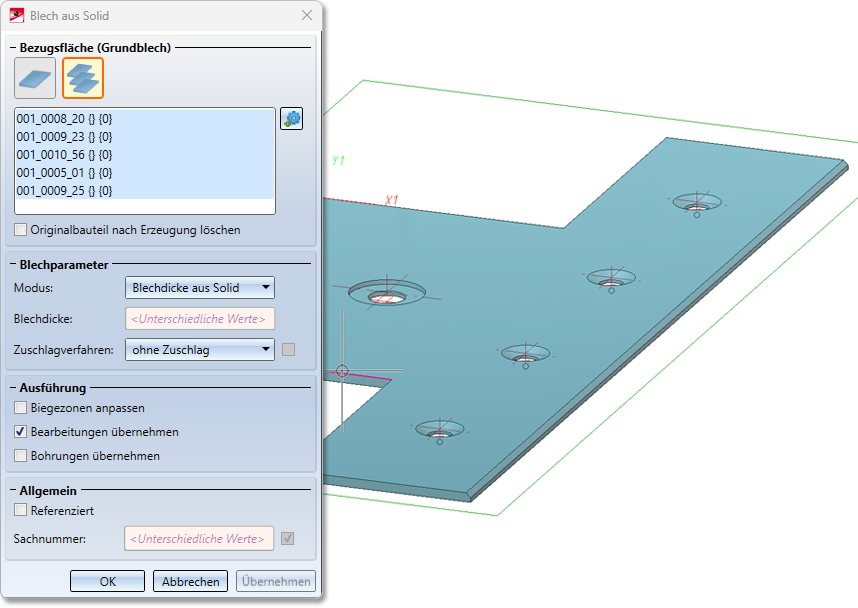Select list entry 001_0008_20
Image resolution: width=858 pixels, height=608 pixels.
pos(144,118)
